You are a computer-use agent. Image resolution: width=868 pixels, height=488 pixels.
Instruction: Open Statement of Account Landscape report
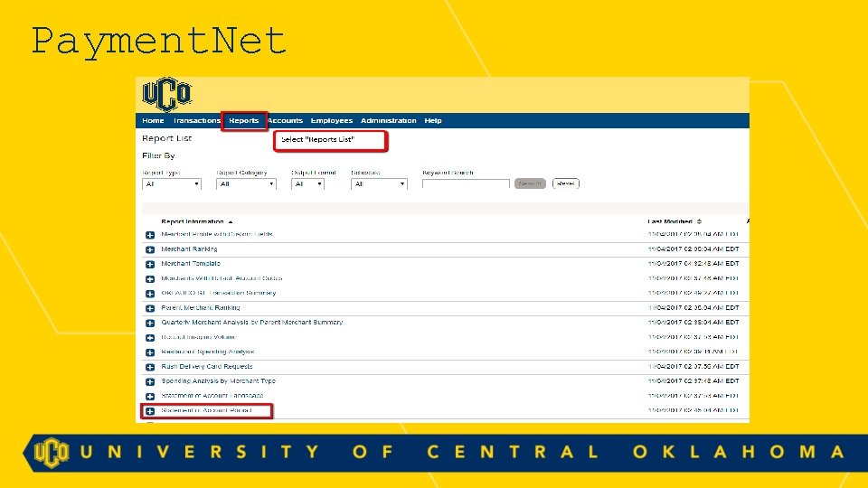pos(212,396)
